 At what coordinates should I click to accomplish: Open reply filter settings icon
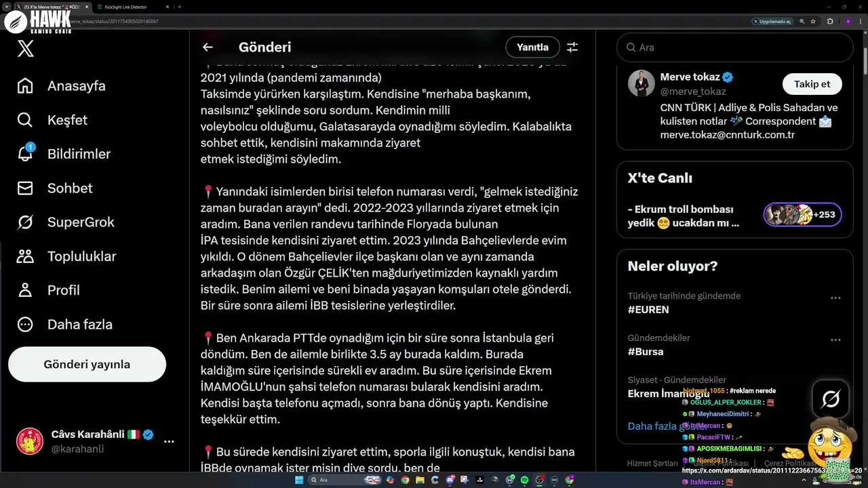(572, 47)
